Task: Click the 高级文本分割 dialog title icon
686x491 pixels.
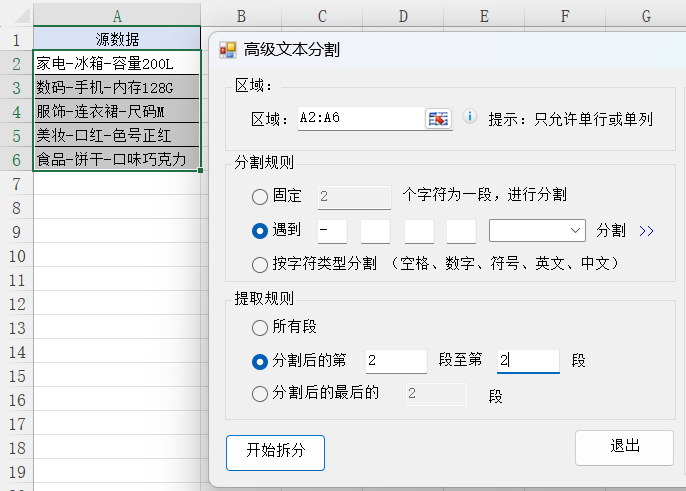Action: click(x=228, y=50)
